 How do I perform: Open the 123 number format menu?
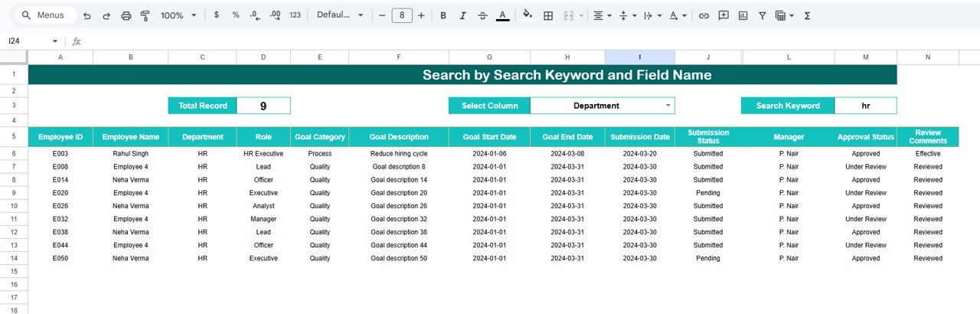coord(295,15)
